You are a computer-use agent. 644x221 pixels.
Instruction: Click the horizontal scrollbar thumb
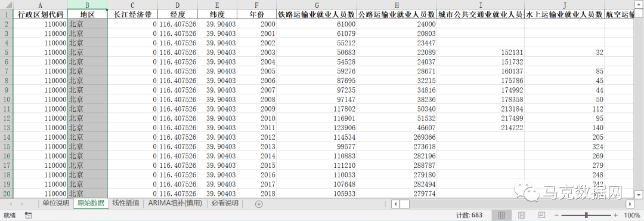pos(405,204)
